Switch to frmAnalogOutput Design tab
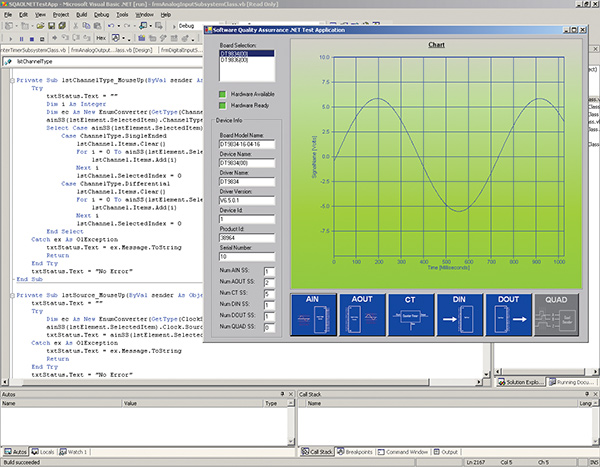 [112, 50]
